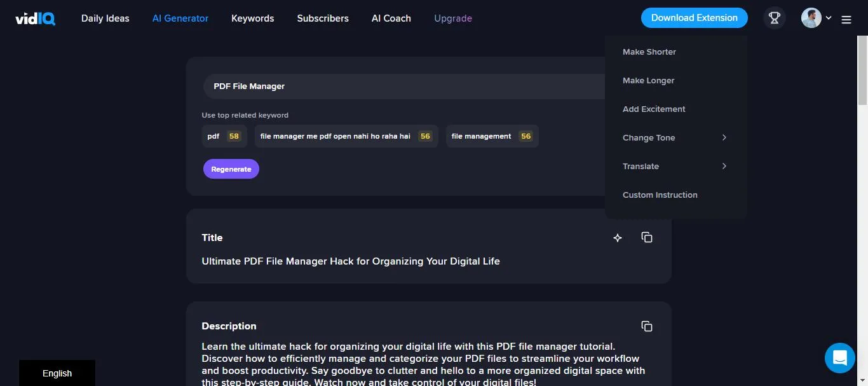The height and width of the screenshot is (386, 868).
Task: Click the Download Extension button
Action: (694, 18)
